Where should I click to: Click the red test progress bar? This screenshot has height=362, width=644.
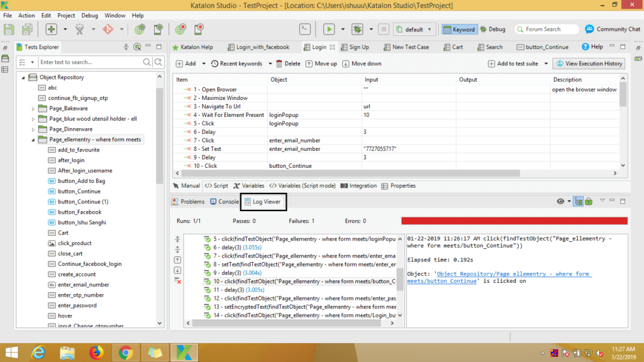(x=514, y=221)
